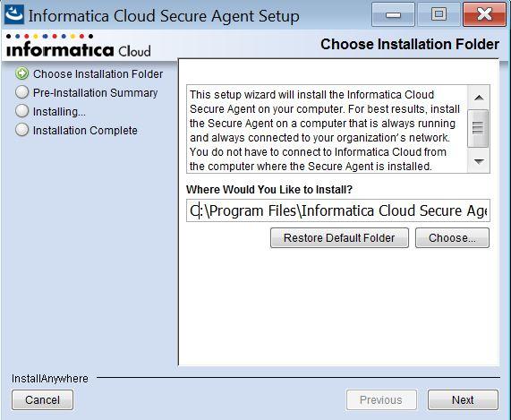Click the Informatica Cloud logo
Viewport: 511px width, 420px height.
[78, 46]
